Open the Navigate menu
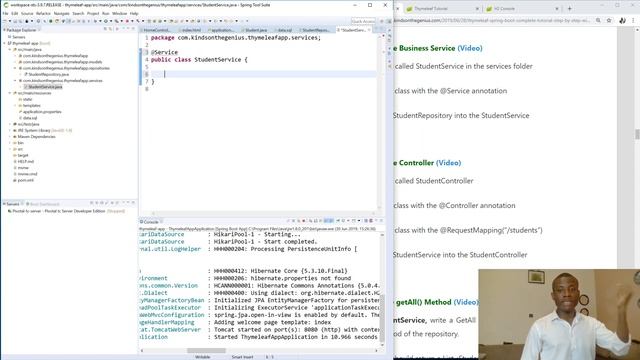This screenshot has height=360, width=640. point(62,13)
